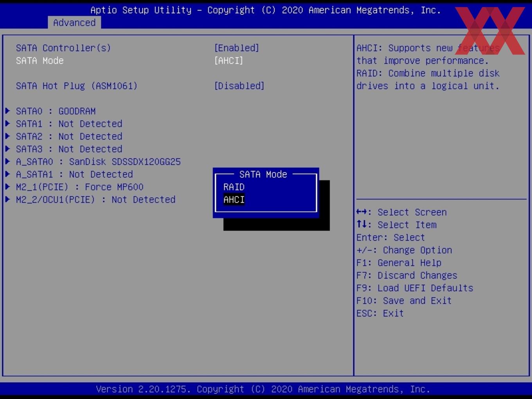Open A_SATA0 : SanDisk SDSSDX120GG25 entry
532x399 pixels.
click(x=98, y=162)
